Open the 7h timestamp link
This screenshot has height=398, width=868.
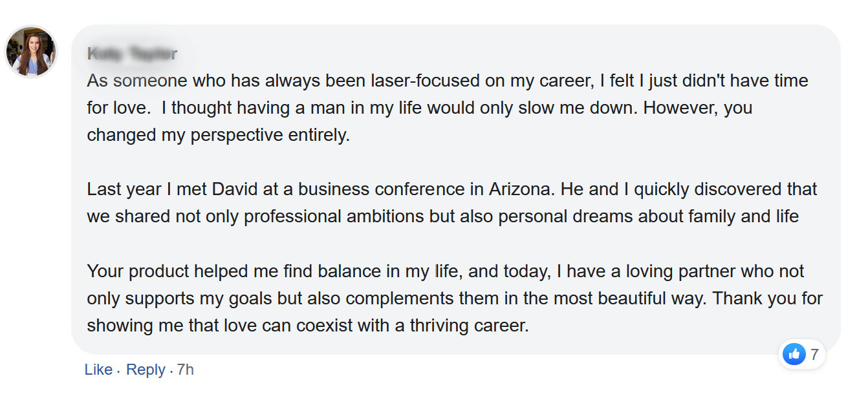[x=186, y=370]
